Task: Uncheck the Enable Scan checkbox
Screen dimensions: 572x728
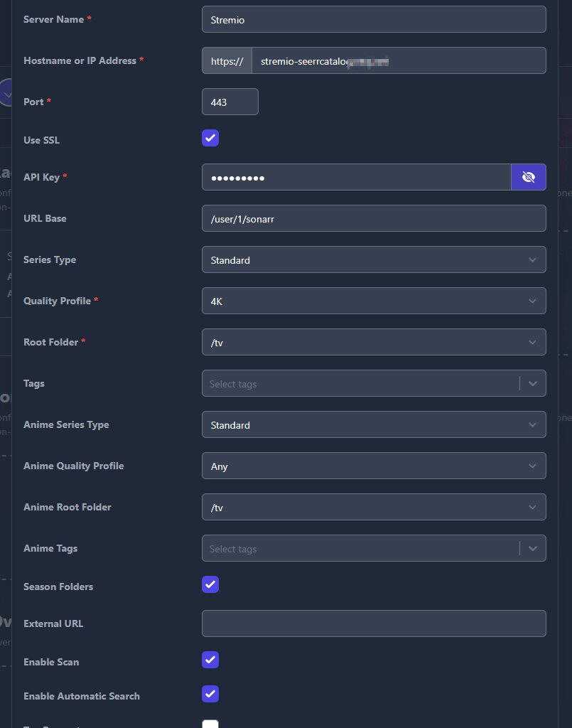Action: [210, 660]
